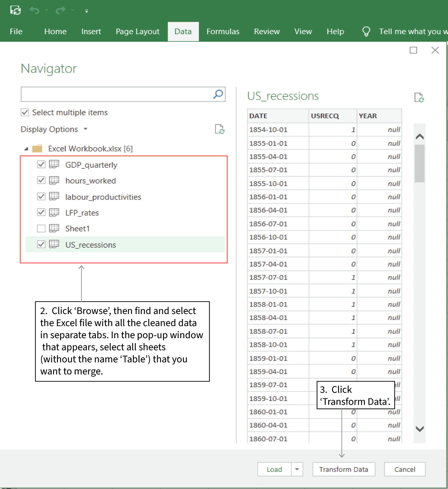Click the Transform Data button
Screen dimensions: 448x489
(344, 469)
